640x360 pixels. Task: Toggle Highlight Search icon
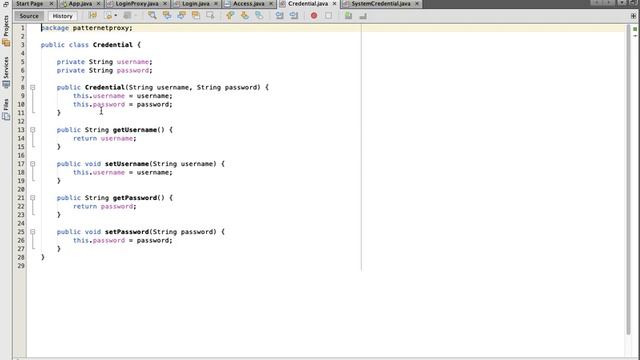pyautogui.click(x=196, y=16)
